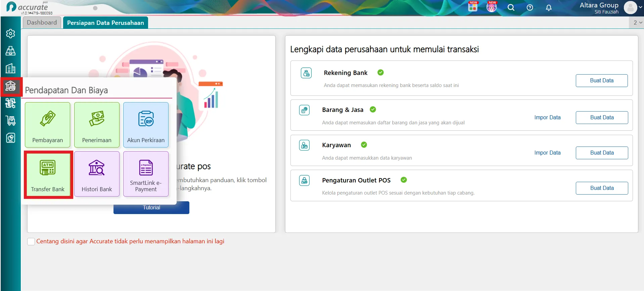Open the help question mark icon

click(x=530, y=7)
